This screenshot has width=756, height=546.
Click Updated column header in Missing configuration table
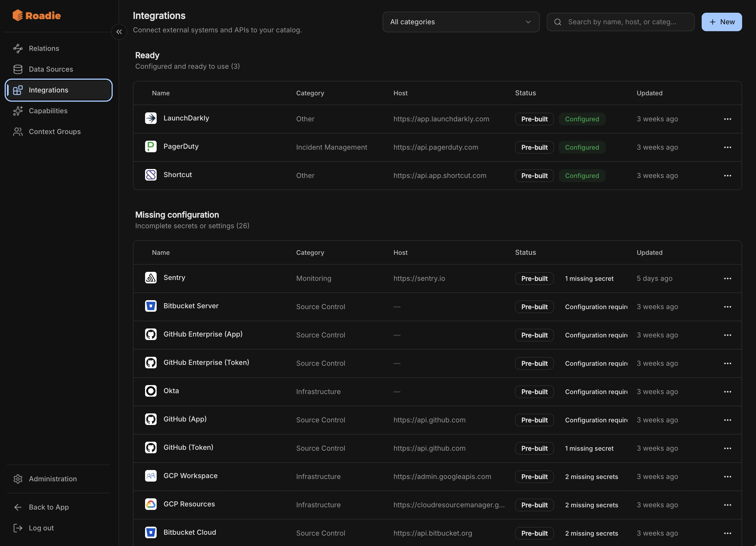(x=649, y=252)
